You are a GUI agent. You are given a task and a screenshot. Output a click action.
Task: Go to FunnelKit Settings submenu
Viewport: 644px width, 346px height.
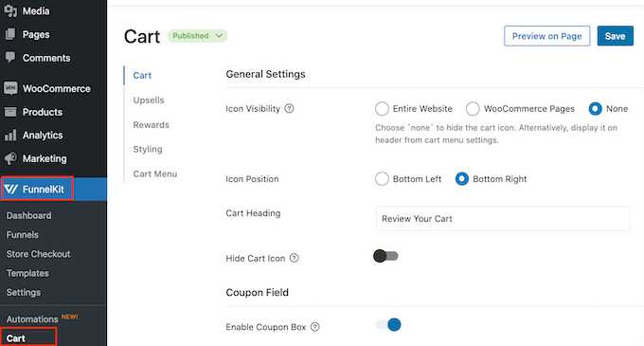click(24, 293)
